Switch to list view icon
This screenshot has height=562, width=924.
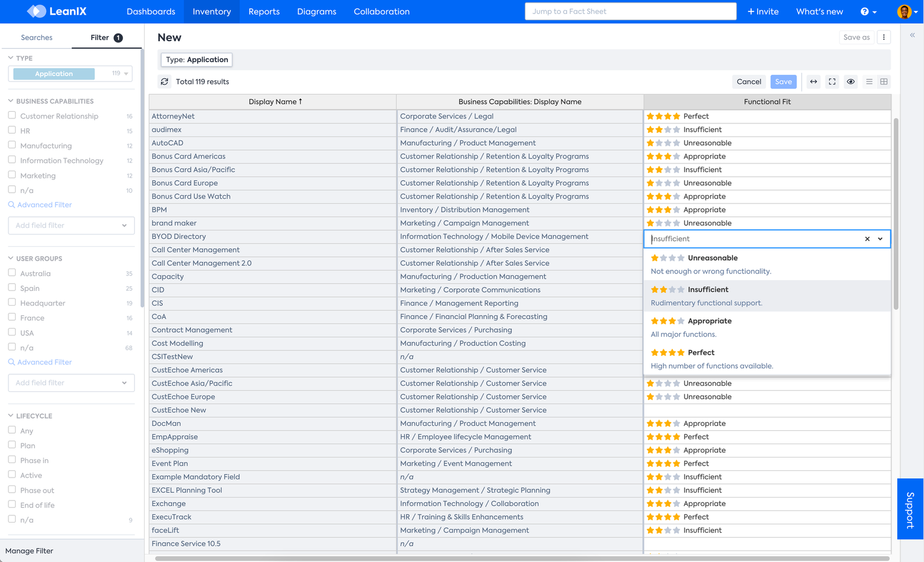tap(869, 81)
